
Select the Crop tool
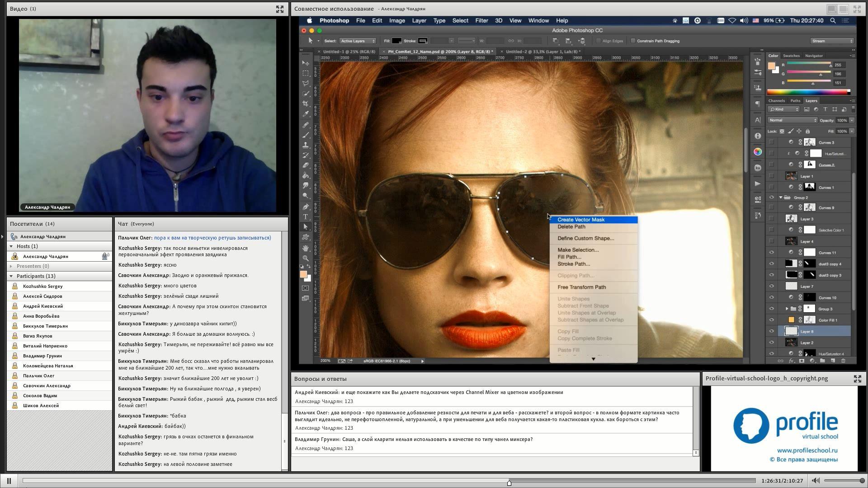[x=306, y=103]
